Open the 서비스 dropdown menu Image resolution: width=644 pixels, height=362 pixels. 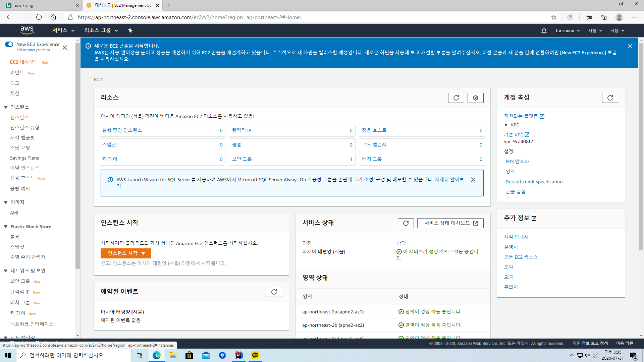[63, 31]
